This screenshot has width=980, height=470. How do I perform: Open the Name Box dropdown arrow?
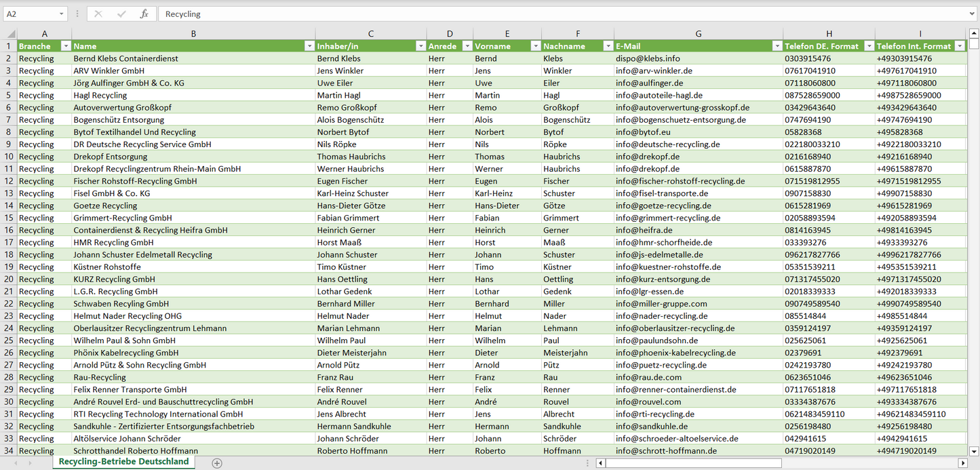point(62,14)
